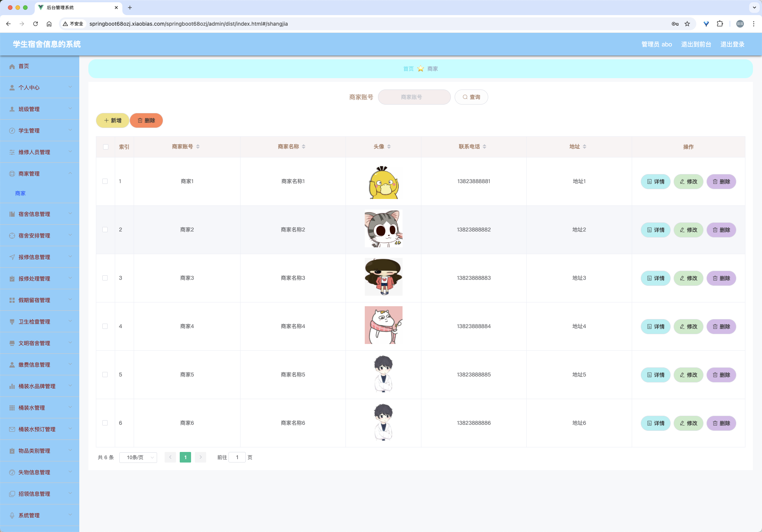
Task: Check the row for 商家5
Action: coord(105,375)
